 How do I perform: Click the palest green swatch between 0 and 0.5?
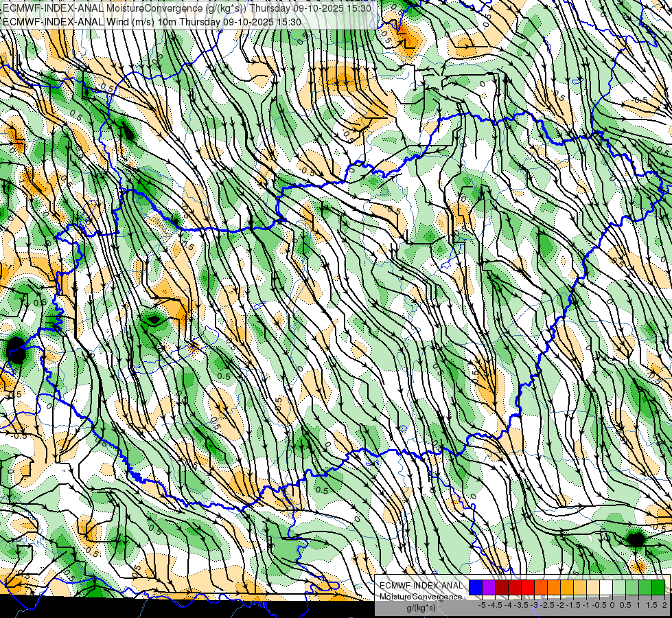point(619,587)
